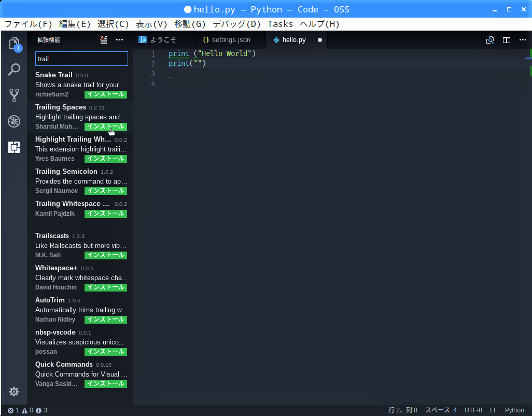This screenshot has height=416, width=532.
Task: Open the 表示(V) menu
Action: 151,24
